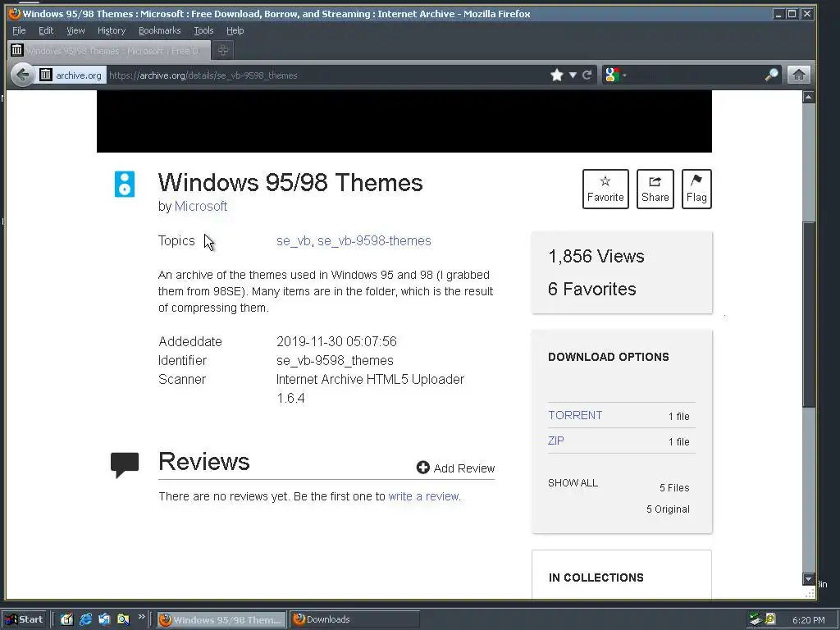840x630 pixels.
Task: Open the Google search engine selector
Action: coord(614,75)
